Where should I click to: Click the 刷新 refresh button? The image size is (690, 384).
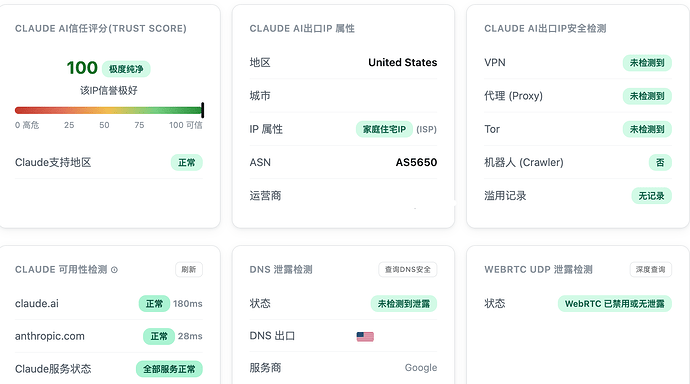tap(189, 269)
